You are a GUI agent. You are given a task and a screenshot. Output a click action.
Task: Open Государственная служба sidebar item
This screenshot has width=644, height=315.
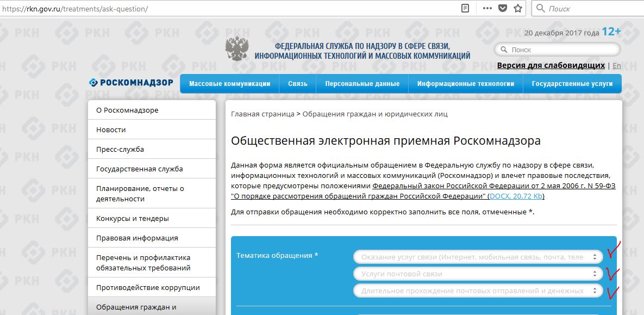tap(152, 169)
